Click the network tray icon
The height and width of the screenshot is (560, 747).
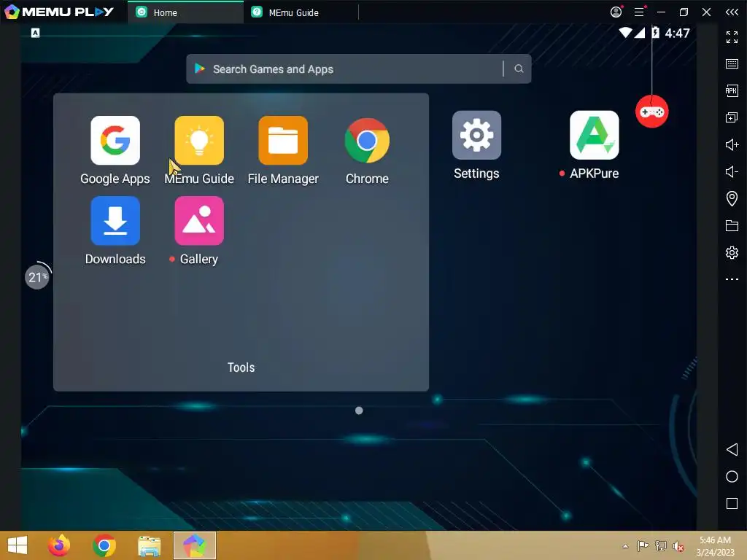661,545
